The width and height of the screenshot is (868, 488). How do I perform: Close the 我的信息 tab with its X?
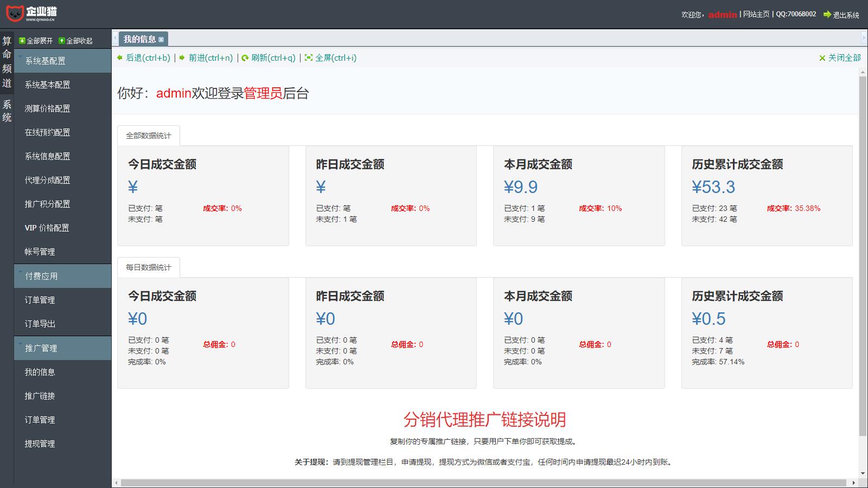(161, 40)
